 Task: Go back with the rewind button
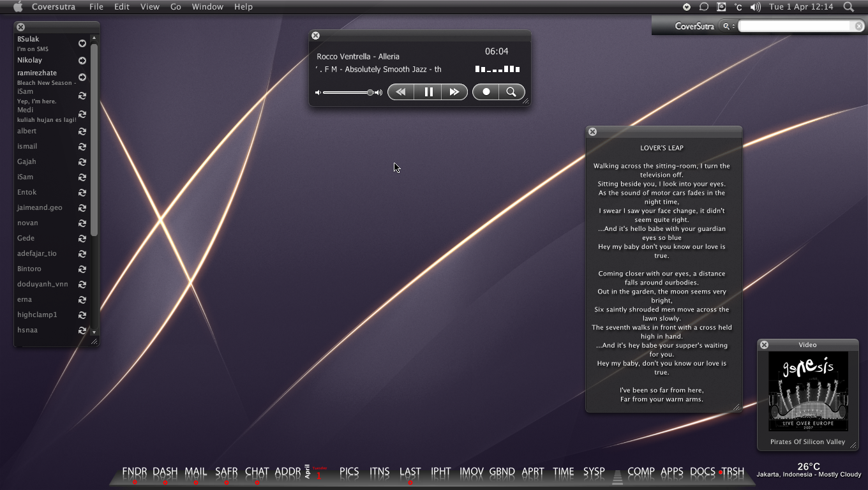(401, 92)
